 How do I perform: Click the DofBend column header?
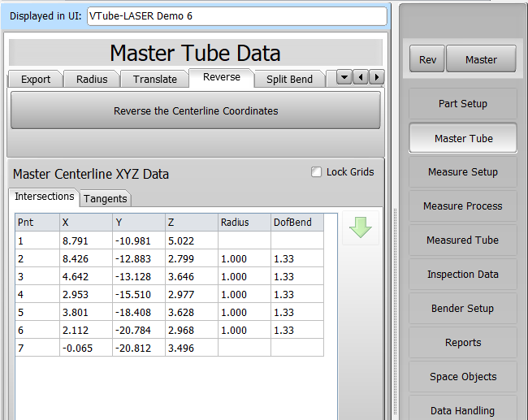[297, 223]
